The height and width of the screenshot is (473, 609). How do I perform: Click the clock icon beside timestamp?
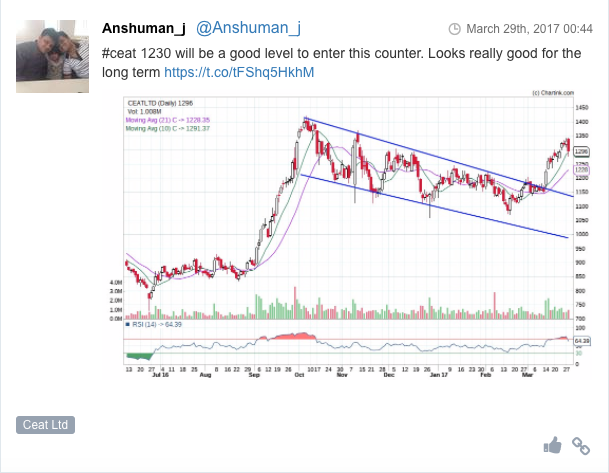pyautogui.click(x=454, y=29)
